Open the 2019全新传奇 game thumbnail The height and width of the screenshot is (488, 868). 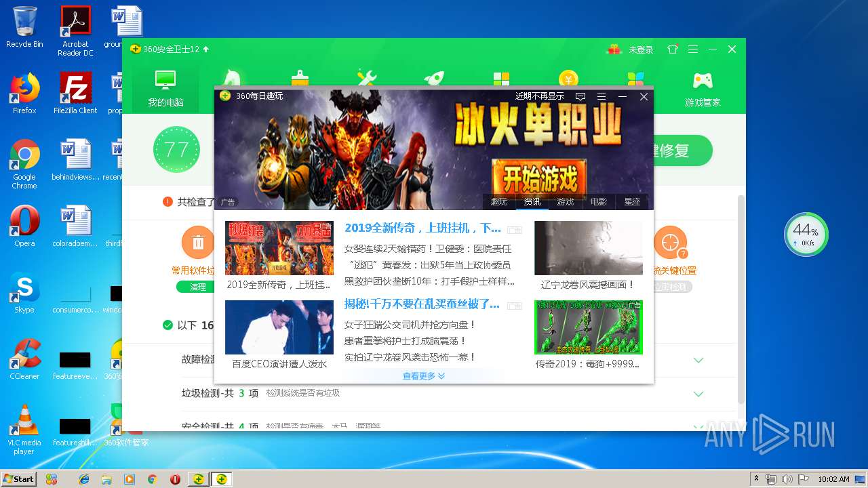[x=279, y=248]
